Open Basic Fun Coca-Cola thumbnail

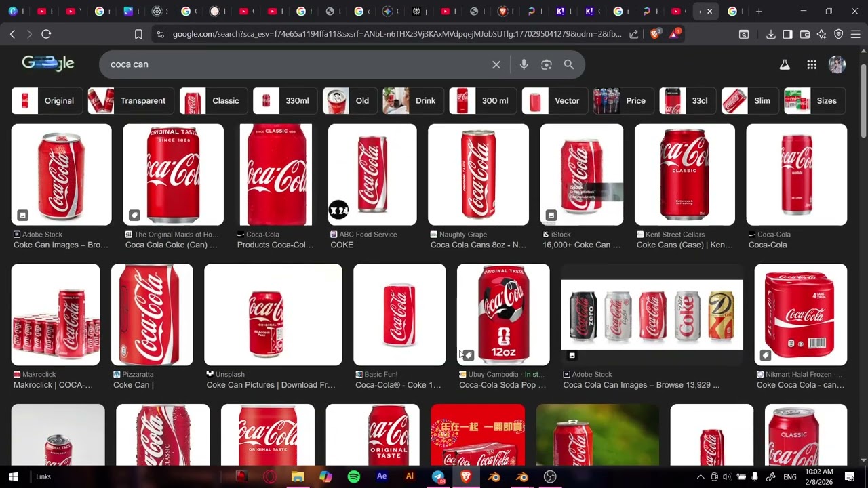[x=399, y=314]
